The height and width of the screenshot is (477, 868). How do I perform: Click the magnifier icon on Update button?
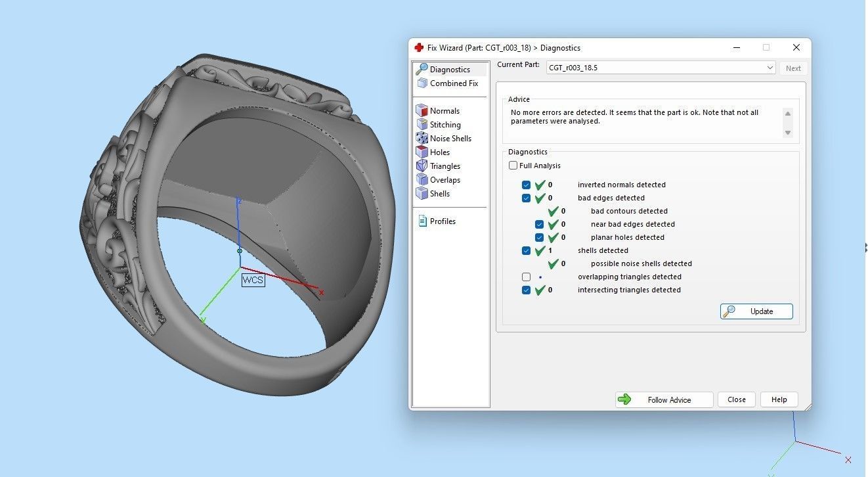click(729, 311)
